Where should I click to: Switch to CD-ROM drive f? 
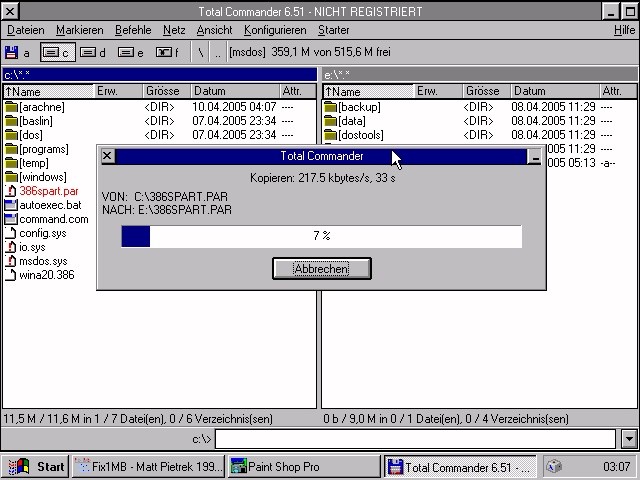167,53
